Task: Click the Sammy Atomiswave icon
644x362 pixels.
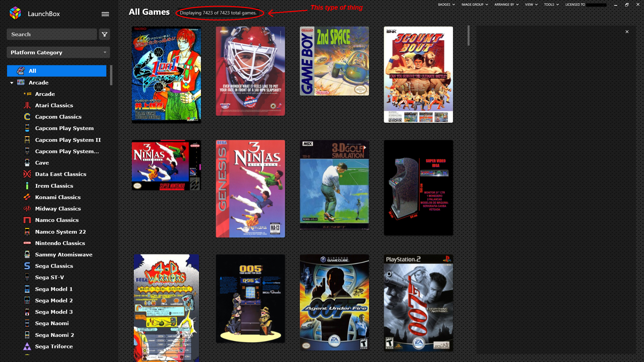Action: 27,254
